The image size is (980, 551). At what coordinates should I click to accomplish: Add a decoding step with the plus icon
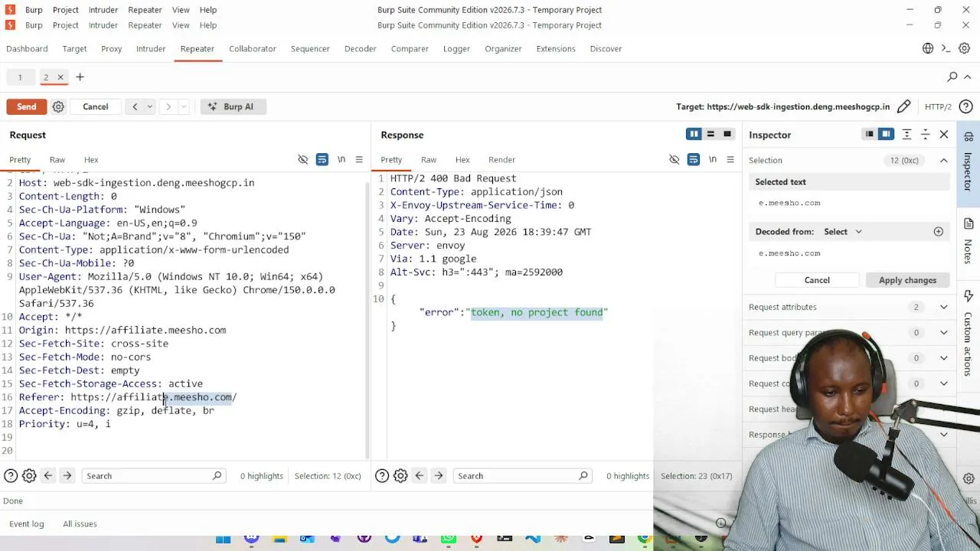[939, 232]
